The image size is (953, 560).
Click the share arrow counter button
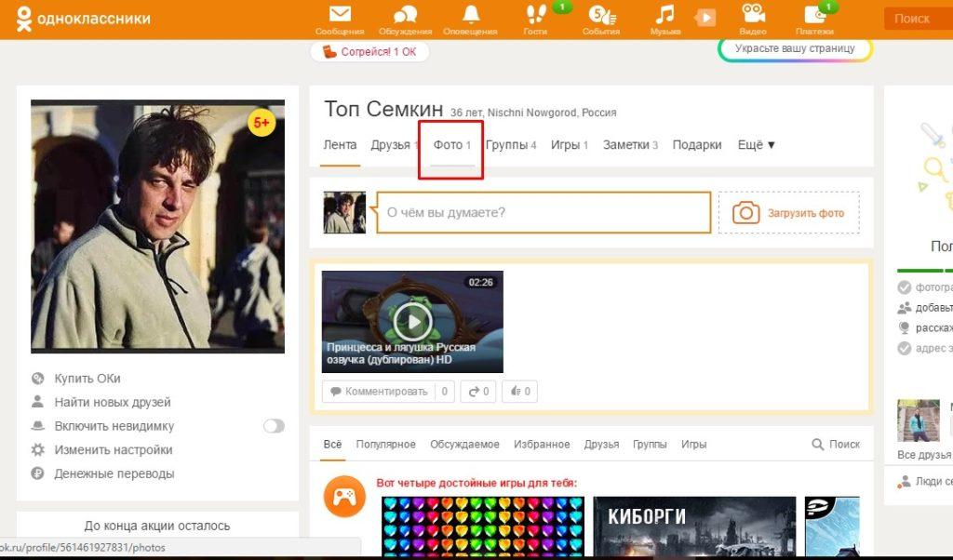pyautogui.click(x=478, y=391)
